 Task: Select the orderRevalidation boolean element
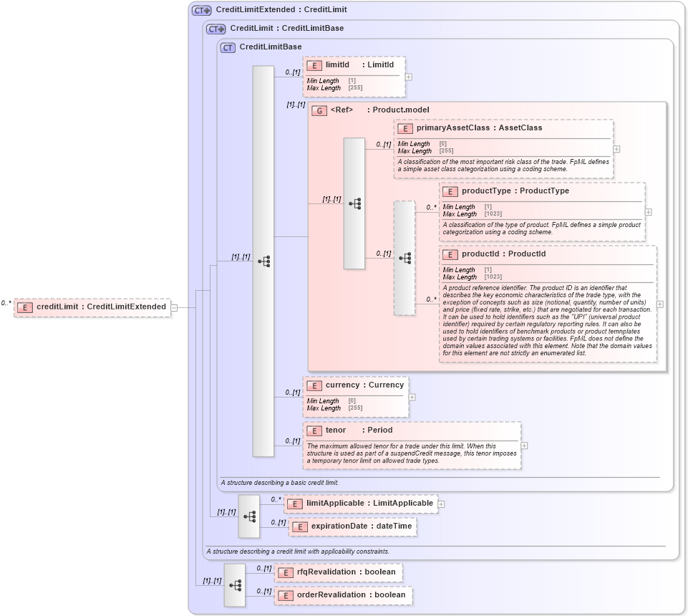343,595
